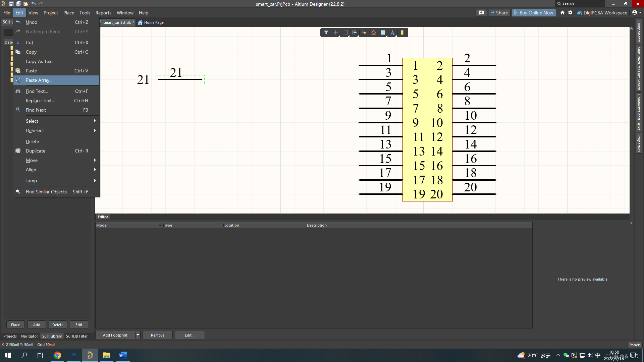Select the place text string tool

[x=392, y=33]
